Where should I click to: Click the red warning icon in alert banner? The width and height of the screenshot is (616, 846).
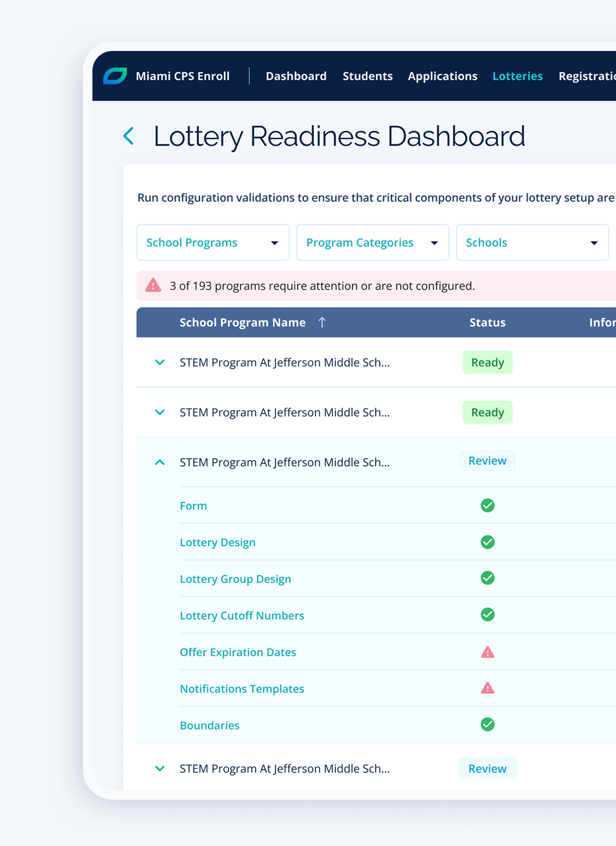coord(153,286)
